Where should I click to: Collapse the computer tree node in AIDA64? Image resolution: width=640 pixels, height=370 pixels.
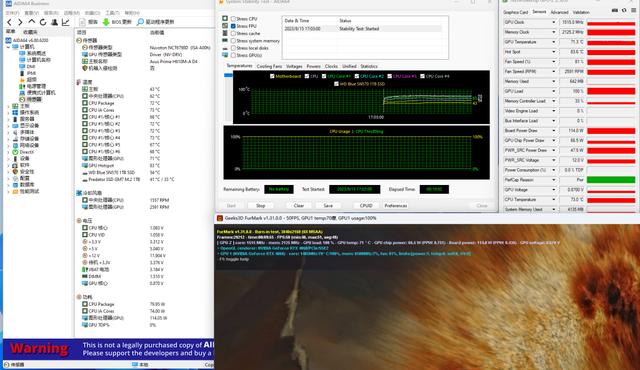pos(8,47)
